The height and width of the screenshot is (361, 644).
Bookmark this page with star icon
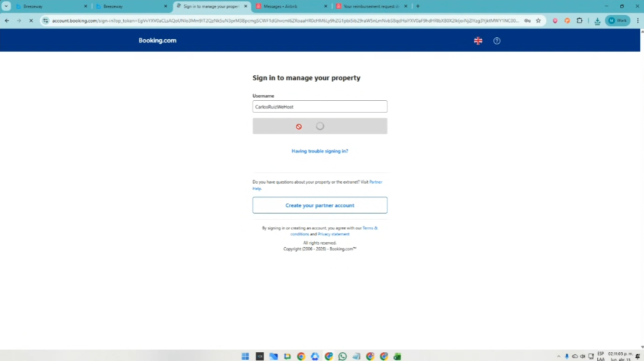(538, 21)
